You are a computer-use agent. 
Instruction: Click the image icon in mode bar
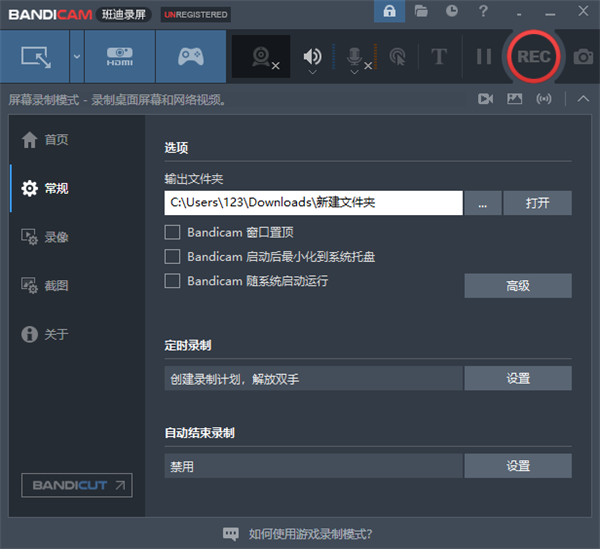[514, 99]
